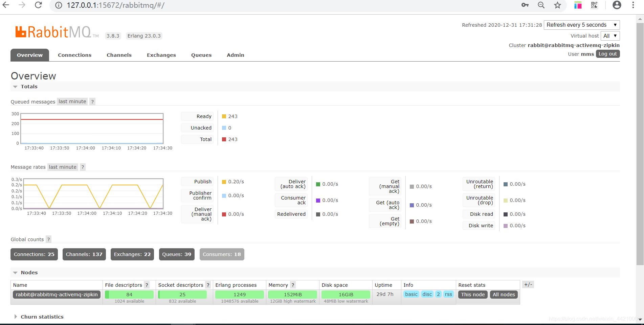Reset stats for This node
Image resolution: width=644 pixels, height=325 pixels.
coord(473,295)
